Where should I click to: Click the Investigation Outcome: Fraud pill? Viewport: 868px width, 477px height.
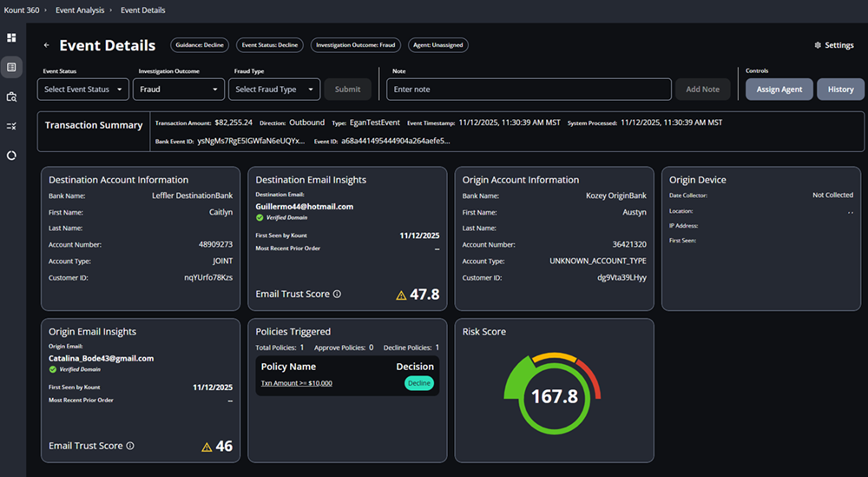[x=355, y=45]
